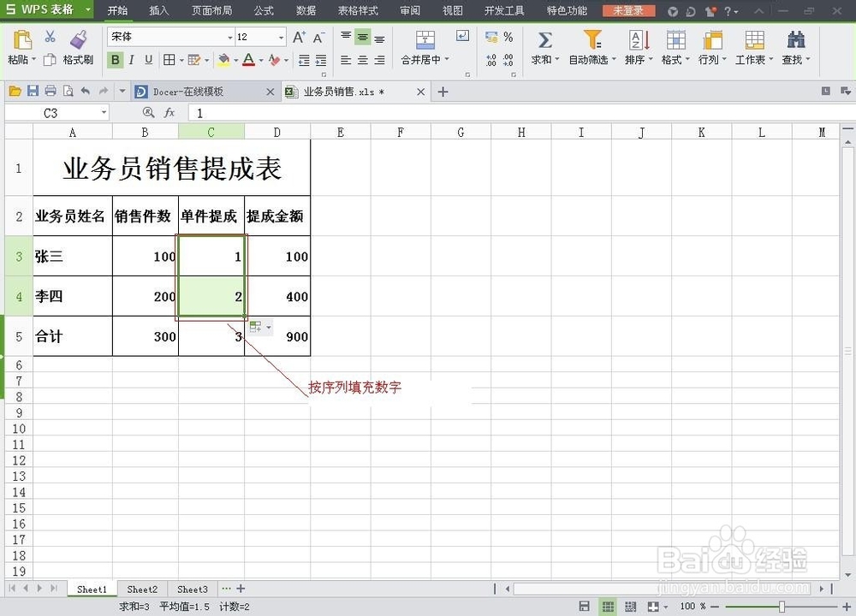Expand the Name Box dropdown for C3

pyautogui.click(x=104, y=113)
